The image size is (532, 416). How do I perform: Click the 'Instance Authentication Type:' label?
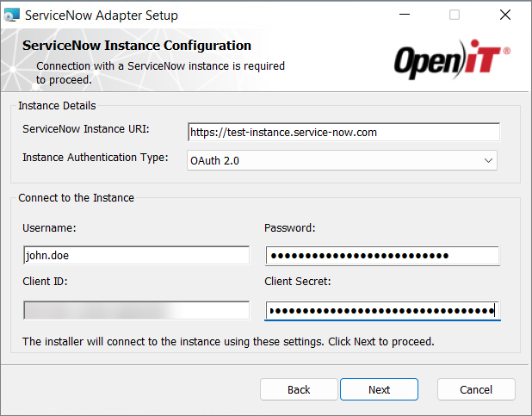96,158
